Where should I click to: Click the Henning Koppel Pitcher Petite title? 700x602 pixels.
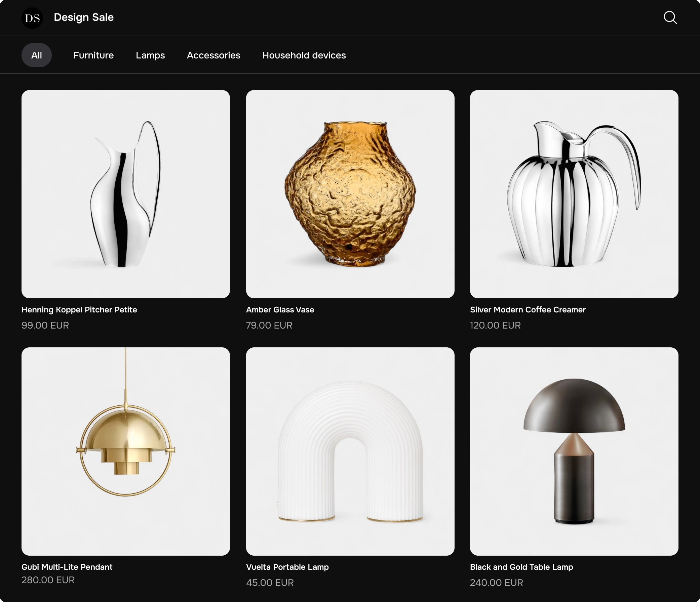(x=79, y=310)
